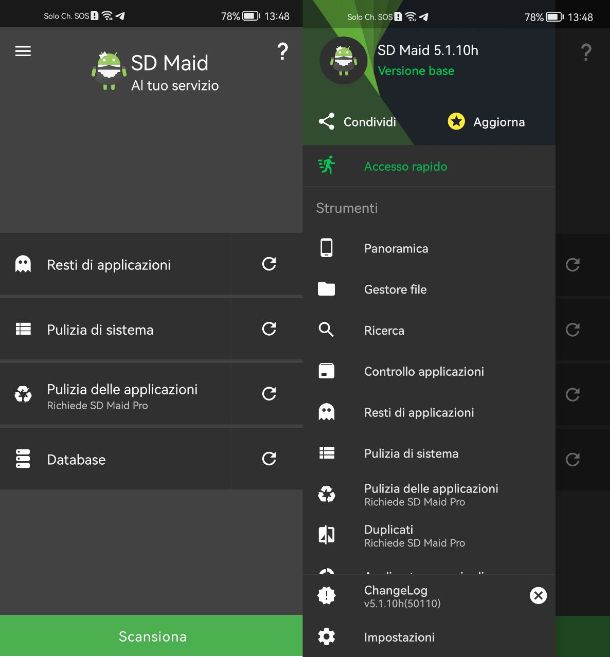Dismiss the ChangeLog entry with X
The height and width of the screenshot is (657, 610).
click(538, 595)
